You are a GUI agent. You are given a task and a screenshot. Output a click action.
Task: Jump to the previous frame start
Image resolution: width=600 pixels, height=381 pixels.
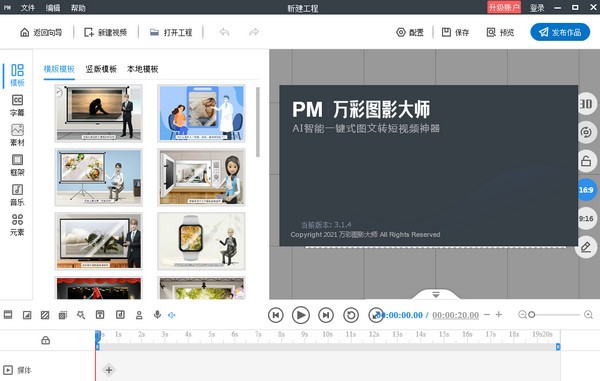pos(276,315)
